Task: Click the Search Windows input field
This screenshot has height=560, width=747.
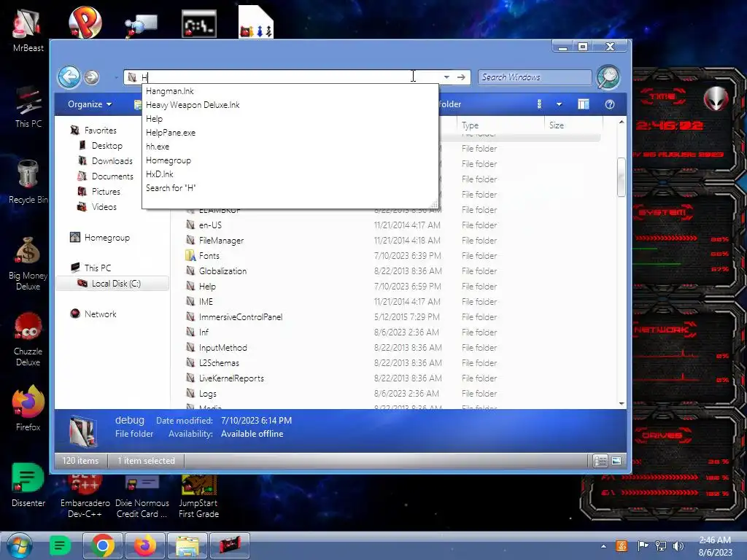Action: [535, 77]
